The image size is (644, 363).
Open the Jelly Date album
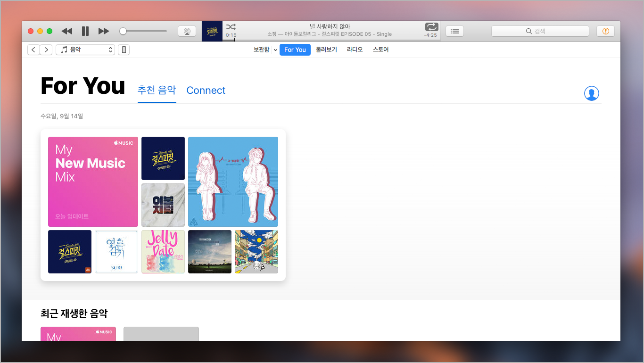(163, 252)
